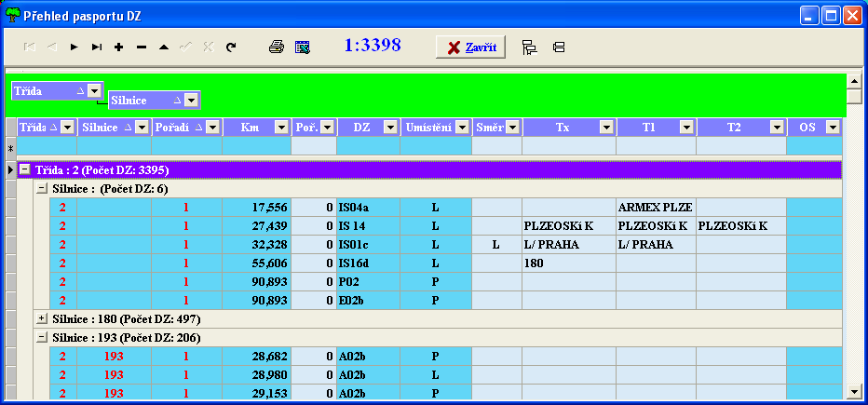868x405 pixels.
Task: Open T1 column filter dropdown
Action: [687, 128]
